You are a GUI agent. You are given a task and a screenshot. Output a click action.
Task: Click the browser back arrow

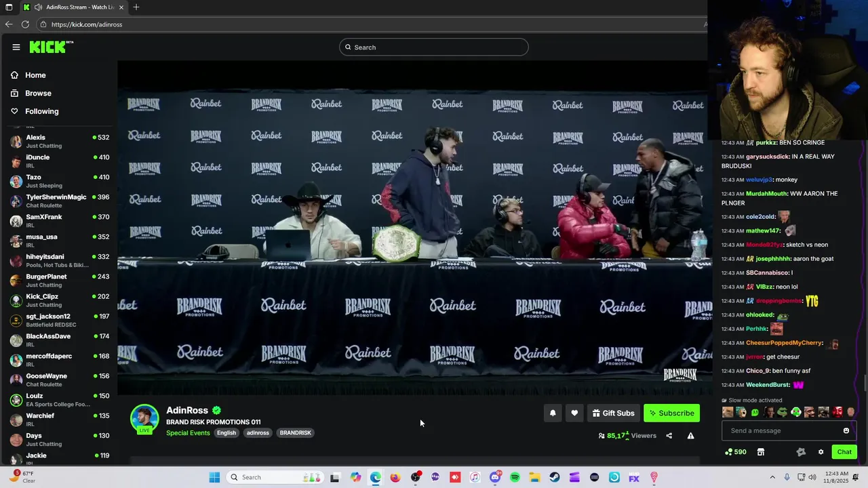pos(9,24)
